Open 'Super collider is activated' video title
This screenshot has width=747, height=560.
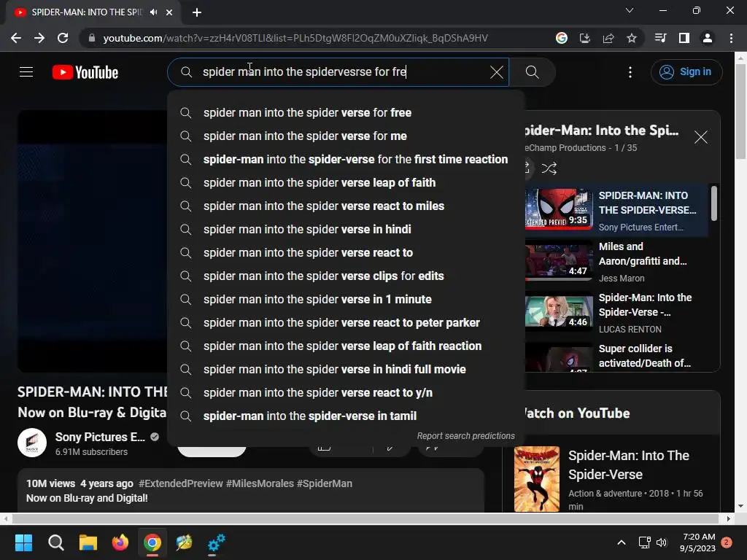tap(644, 356)
